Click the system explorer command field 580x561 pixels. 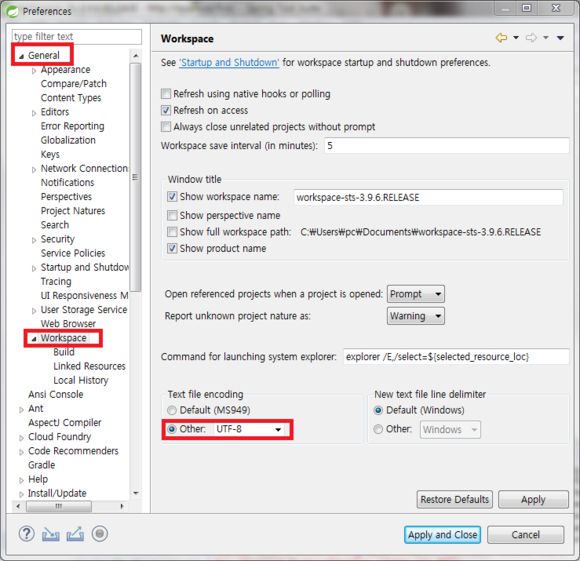click(456, 356)
